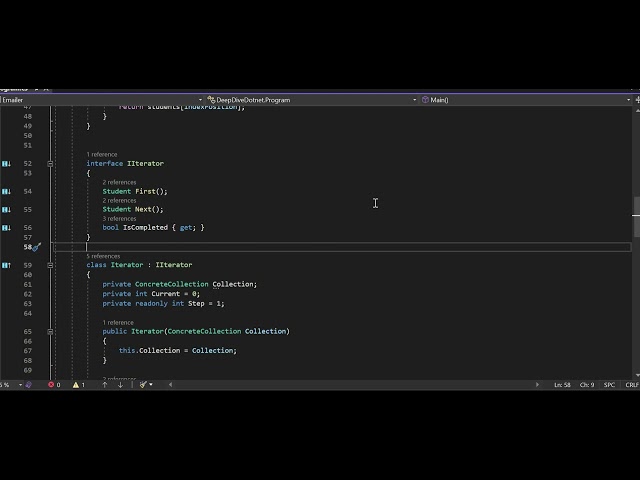Open the screwdriver quick actions icon on line 58
Viewport: 640px width, 480px height.
(37, 247)
